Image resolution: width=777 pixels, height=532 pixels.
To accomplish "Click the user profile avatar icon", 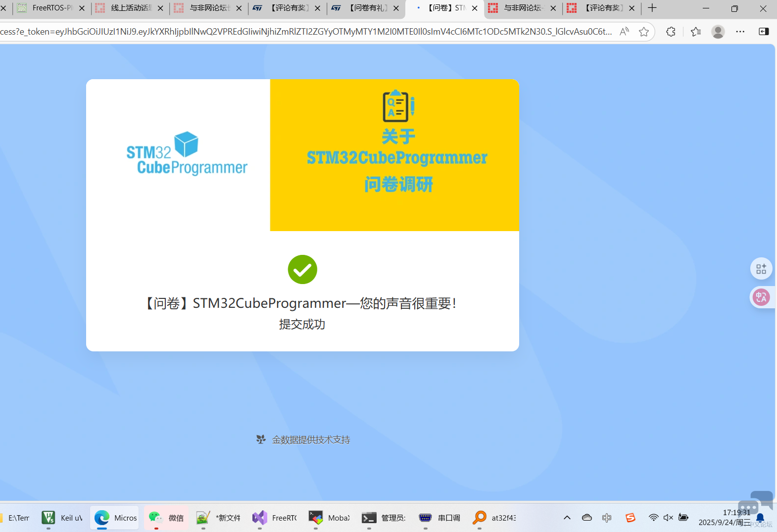I will 718,32.
